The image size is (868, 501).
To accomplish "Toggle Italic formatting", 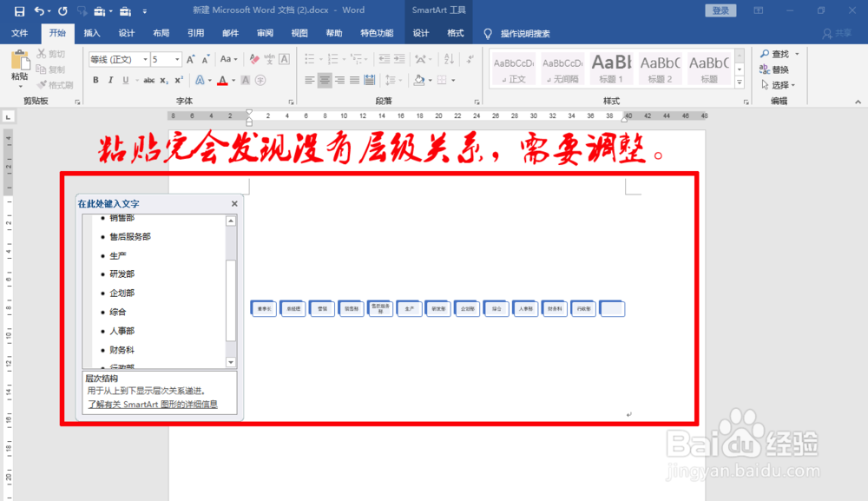I will (x=110, y=79).
